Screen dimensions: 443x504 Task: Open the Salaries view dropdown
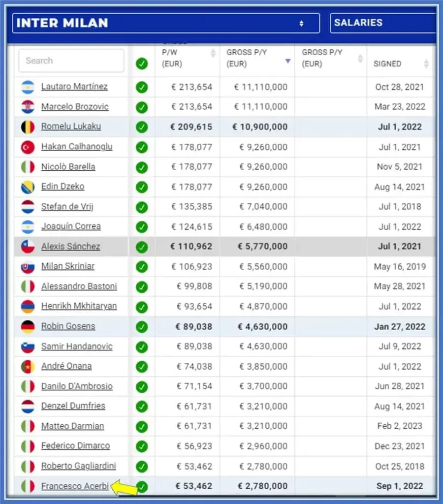click(383, 23)
